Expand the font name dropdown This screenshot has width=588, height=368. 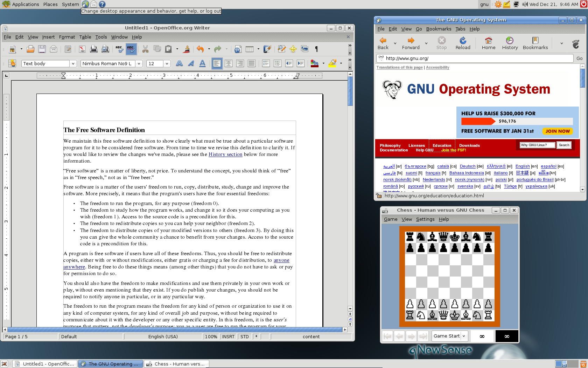pos(139,63)
